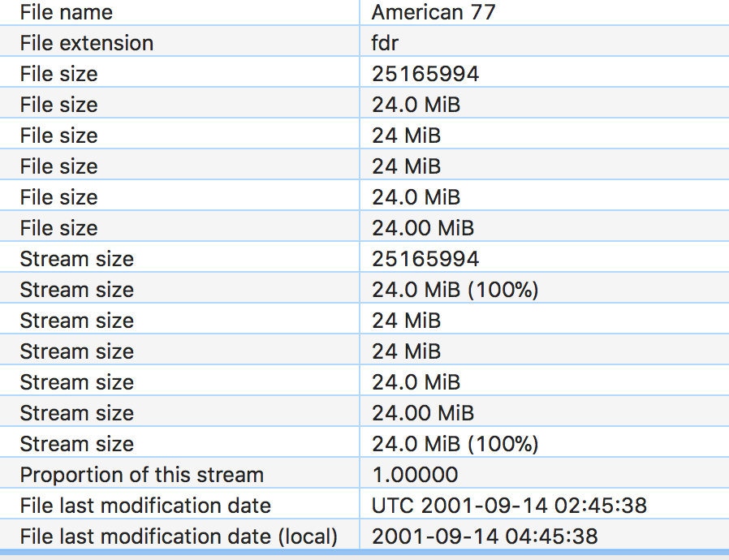Click the 1.00000 proportion value
The image size is (729, 560).
tap(415, 475)
